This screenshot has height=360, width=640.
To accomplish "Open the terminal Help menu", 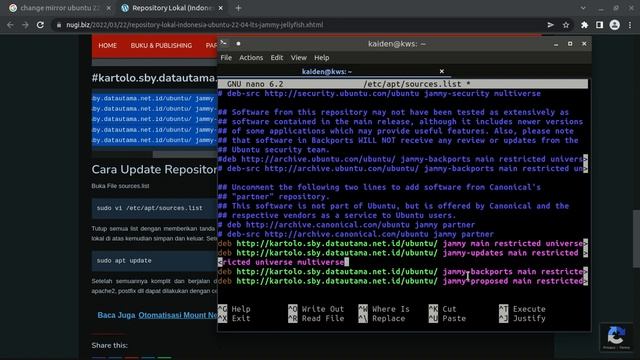I will 322,58.
